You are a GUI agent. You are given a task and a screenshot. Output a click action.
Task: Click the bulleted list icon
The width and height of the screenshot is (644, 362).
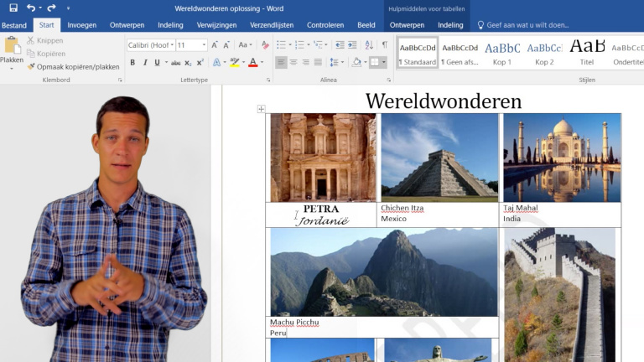(x=281, y=44)
